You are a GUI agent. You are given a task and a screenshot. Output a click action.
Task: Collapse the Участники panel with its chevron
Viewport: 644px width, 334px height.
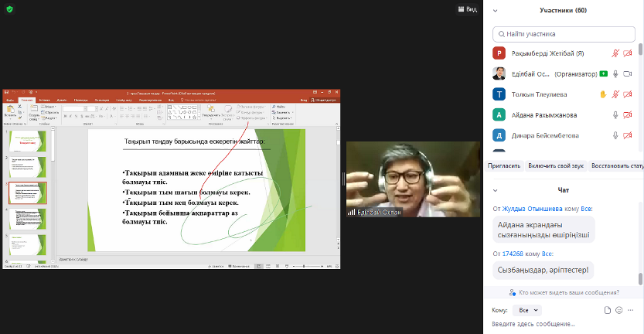tap(495, 10)
